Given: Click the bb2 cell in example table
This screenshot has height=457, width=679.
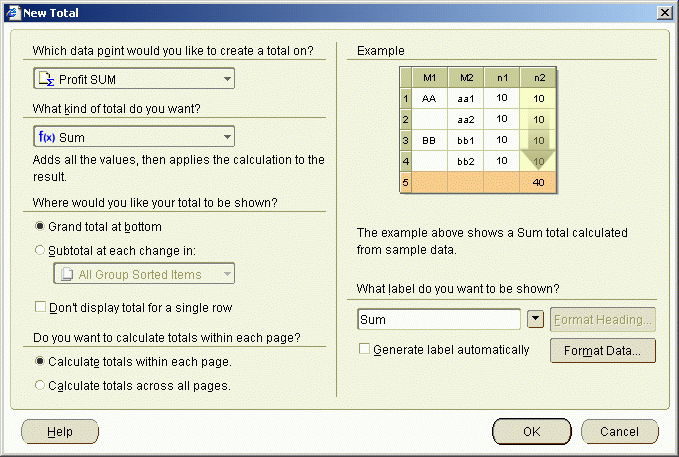Looking at the screenshot, I should pos(466,162).
